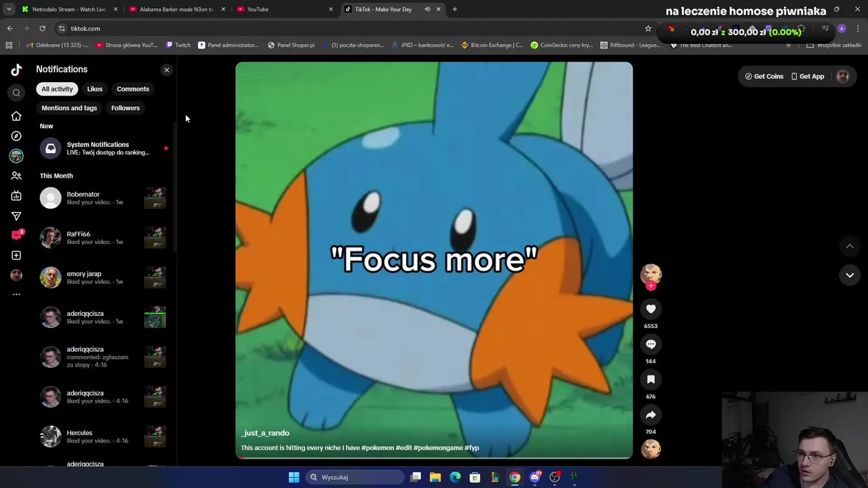868x488 pixels.
Task: Open Upload plus icon in sidebar
Action: (x=16, y=256)
